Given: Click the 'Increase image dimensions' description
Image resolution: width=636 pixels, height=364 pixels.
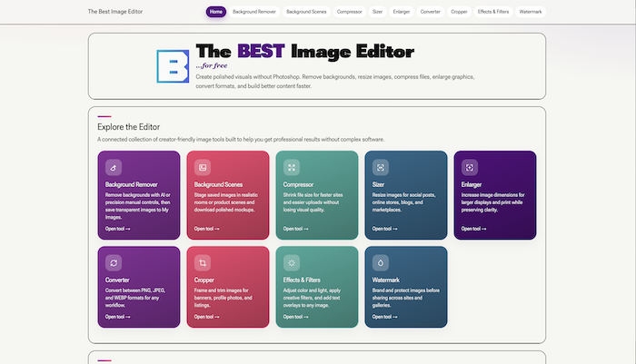Looking at the screenshot, I should tap(492, 202).
